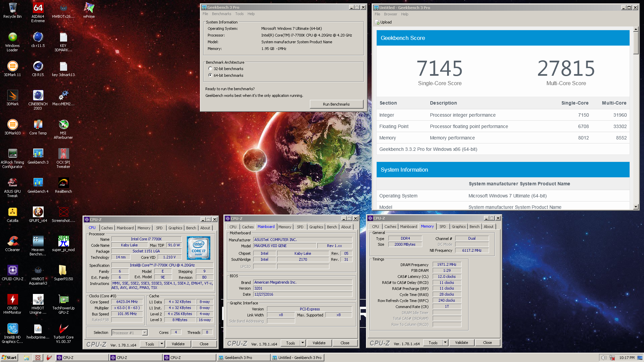The image size is (644, 362).
Task: Open Intel HD Graphics Control desktop icon
Action: (12, 333)
